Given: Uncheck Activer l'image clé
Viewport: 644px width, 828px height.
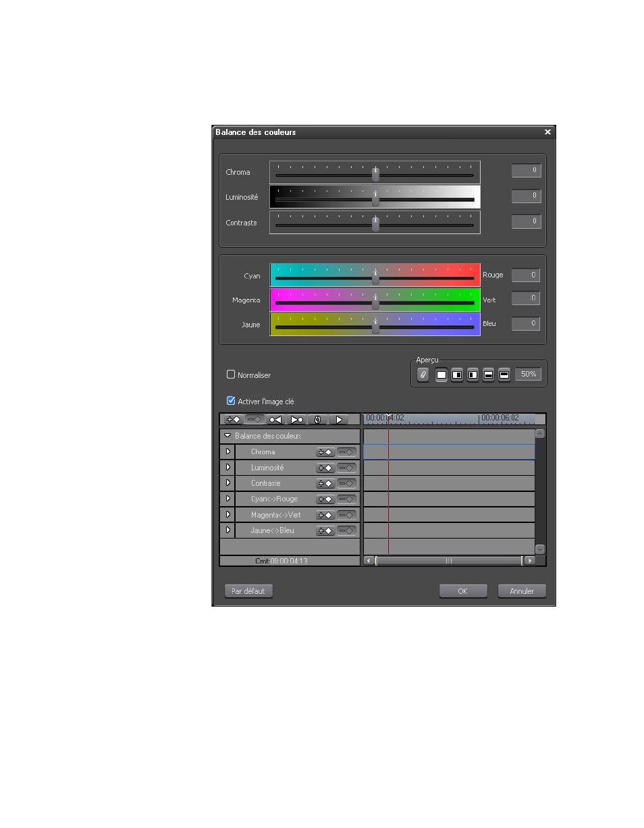Looking at the screenshot, I should tap(231, 401).
